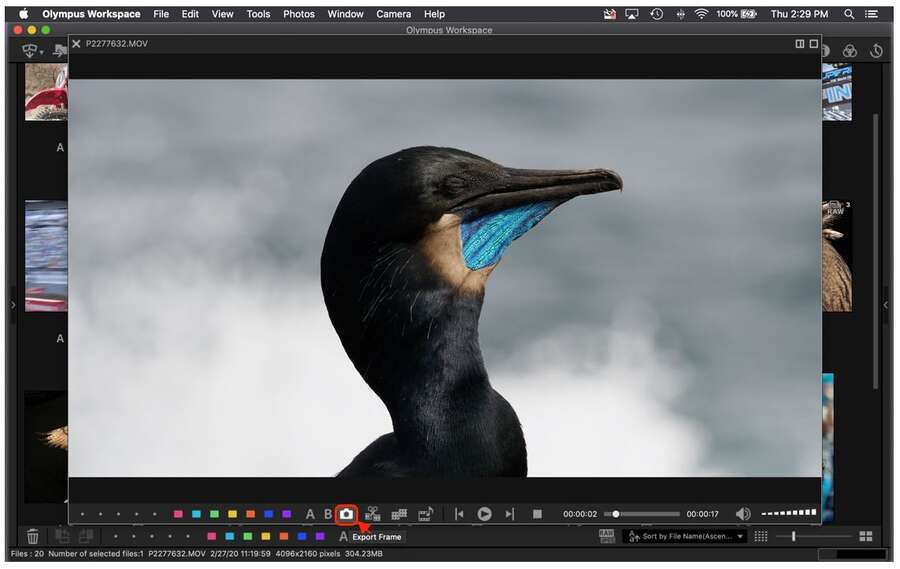
Task: Toggle split compare view in viewer header
Action: [799, 44]
